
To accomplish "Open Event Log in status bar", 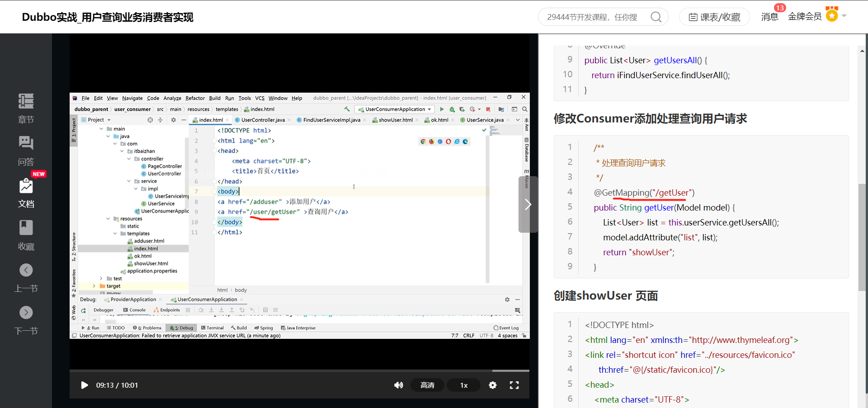I will pos(506,328).
